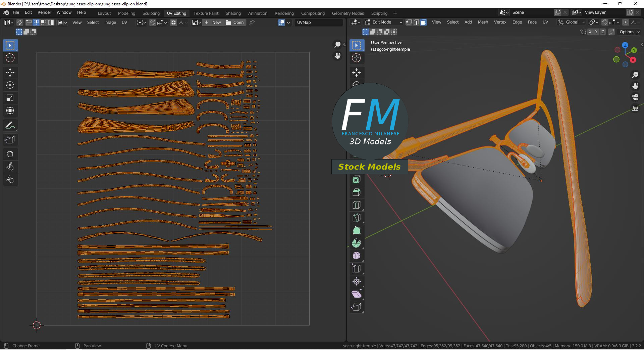Toggle camera view in 3D viewport
The image size is (644, 350).
click(635, 97)
